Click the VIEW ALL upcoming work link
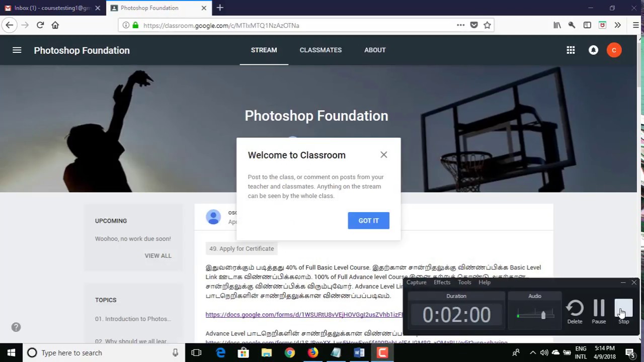Image resolution: width=644 pixels, height=362 pixels. [x=158, y=255]
